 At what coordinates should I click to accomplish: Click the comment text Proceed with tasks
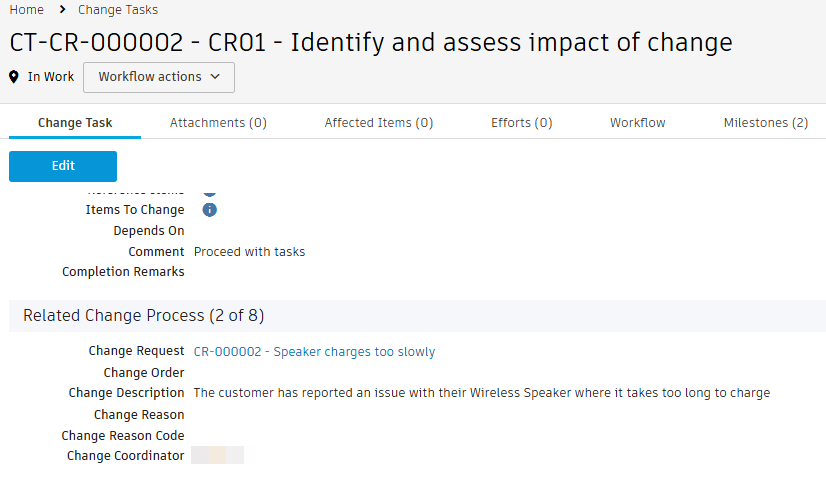click(250, 252)
